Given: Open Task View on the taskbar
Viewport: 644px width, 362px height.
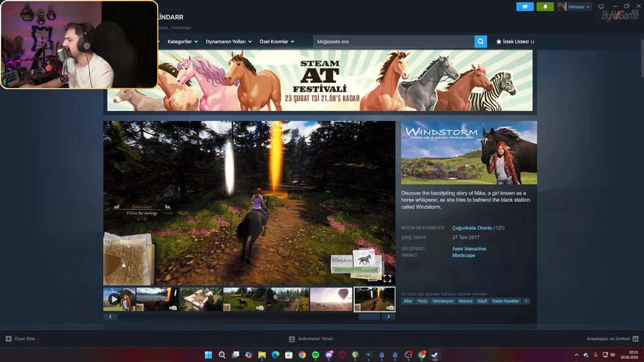Looking at the screenshot, I should pyautogui.click(x=235, y=355).
